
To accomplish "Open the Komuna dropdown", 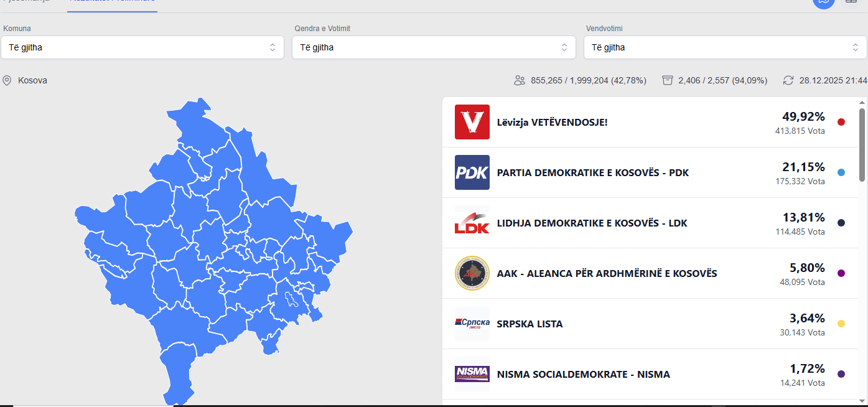I will pyautogui.click(x=142, y=47).
